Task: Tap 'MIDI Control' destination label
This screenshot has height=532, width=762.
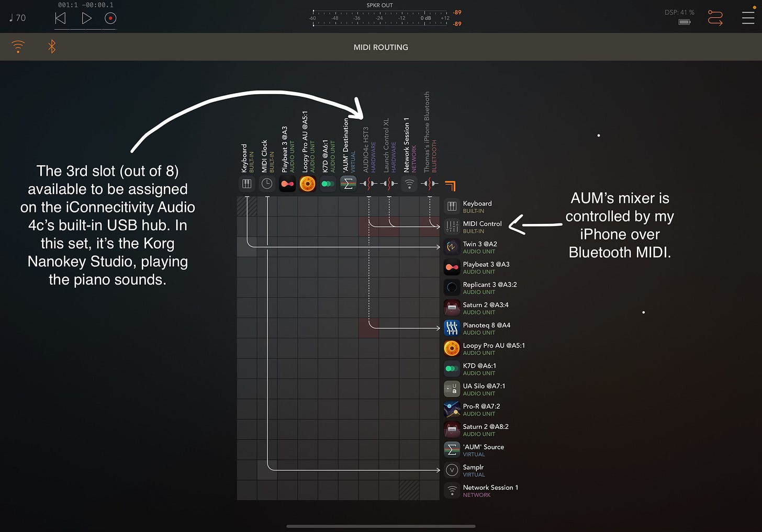Action: pyautogui.click(x=482, y=224)
